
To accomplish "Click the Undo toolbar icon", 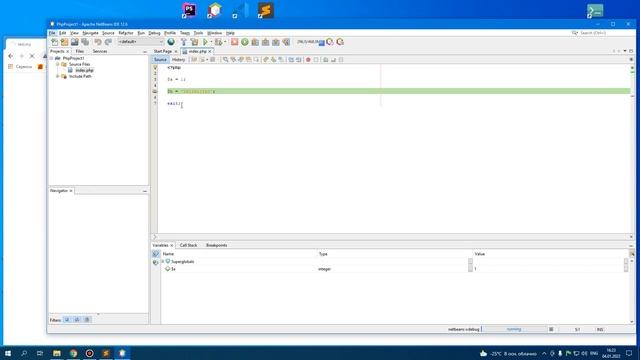I will coord(98,42).
